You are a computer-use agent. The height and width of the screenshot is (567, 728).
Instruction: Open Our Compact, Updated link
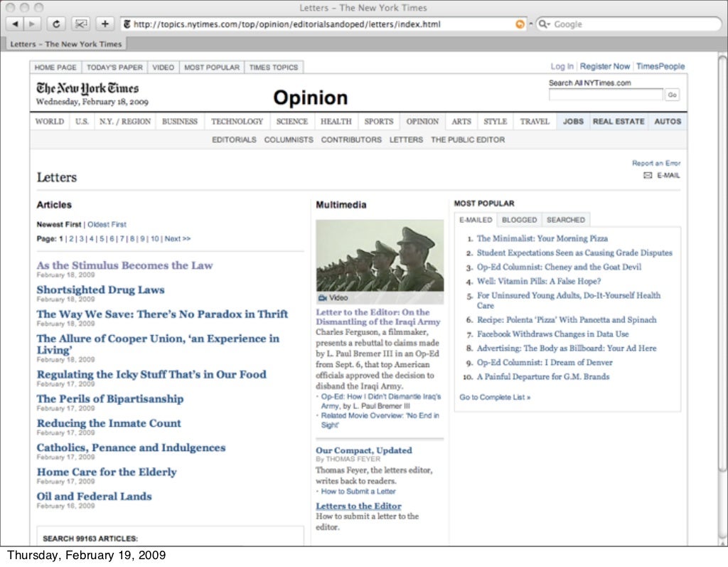[x=364, y=450]
